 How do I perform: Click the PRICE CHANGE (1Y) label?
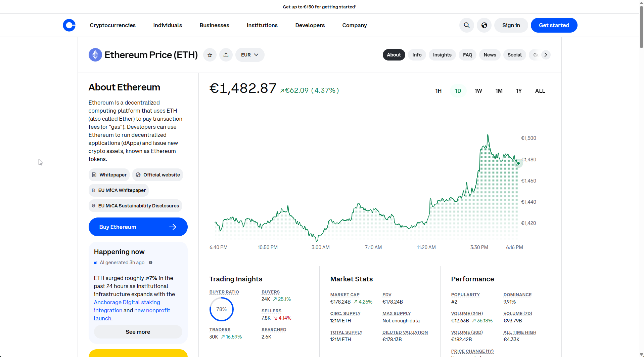coord(472,351)
